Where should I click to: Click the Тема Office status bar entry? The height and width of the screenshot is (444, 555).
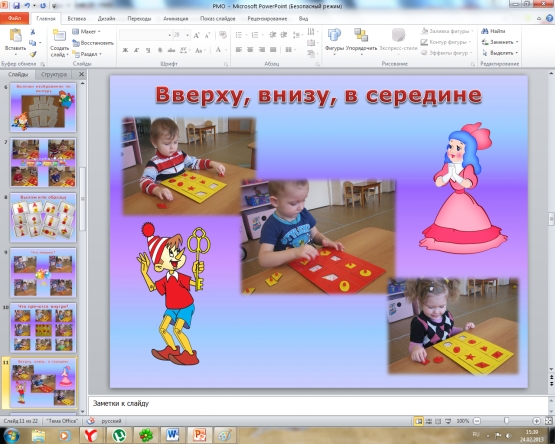coord(62,421)
